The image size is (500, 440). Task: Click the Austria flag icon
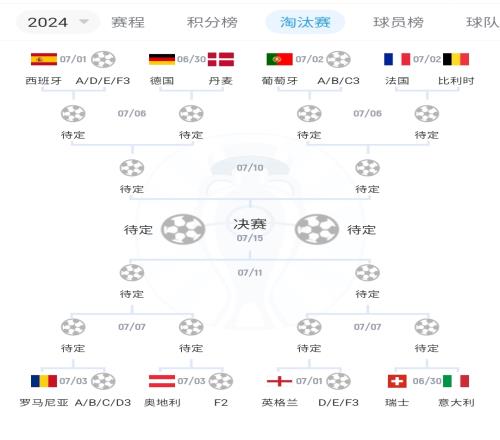point(162,381)
